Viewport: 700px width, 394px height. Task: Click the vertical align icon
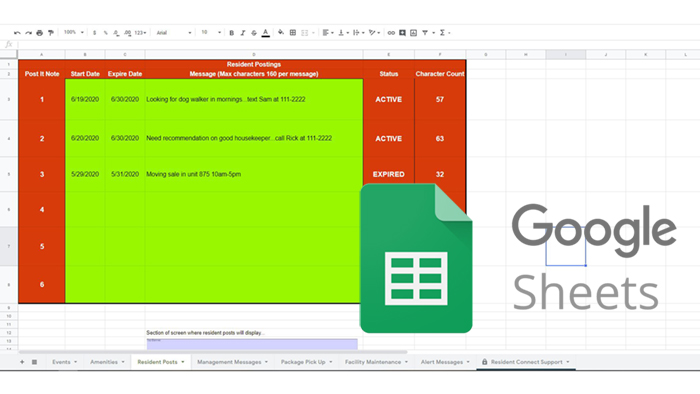point(341,33)
